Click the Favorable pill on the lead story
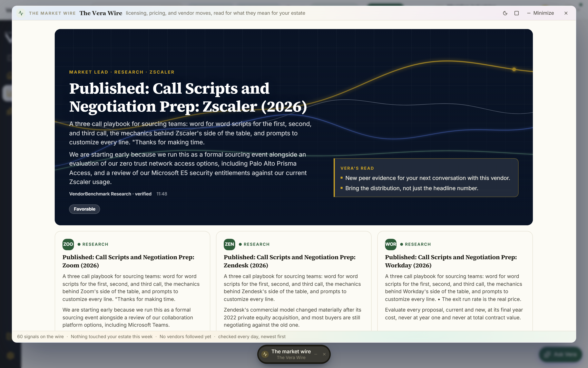This screenshot has height=368, width=588. click(85, 209)
